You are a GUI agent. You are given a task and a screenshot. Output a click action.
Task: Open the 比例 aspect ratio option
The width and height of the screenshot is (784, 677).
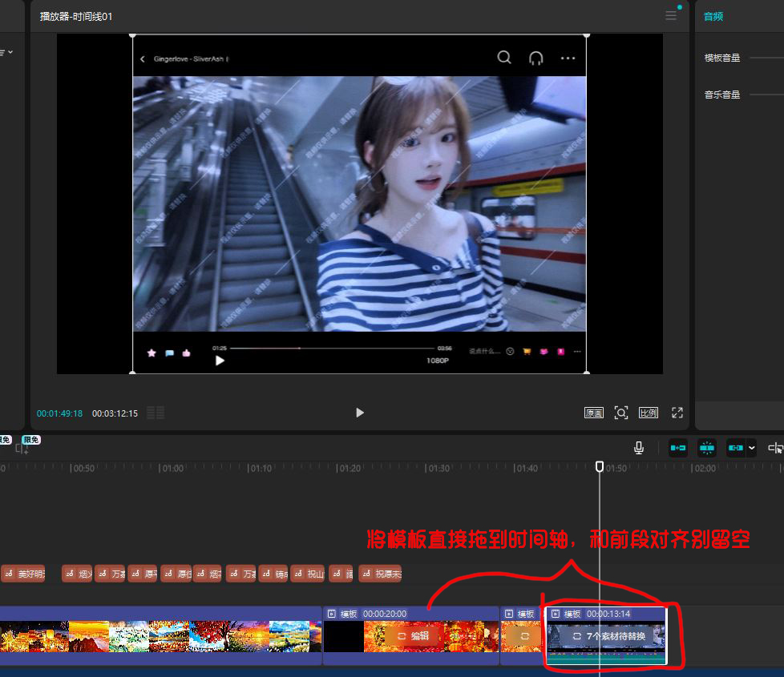pos(648,413)
